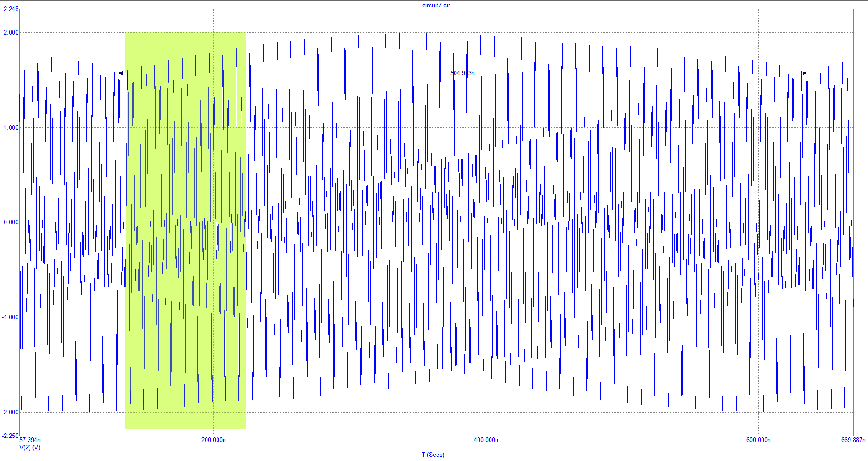
Task: Click the 2.000 y-axis label
Action: [x=11, y=32]
